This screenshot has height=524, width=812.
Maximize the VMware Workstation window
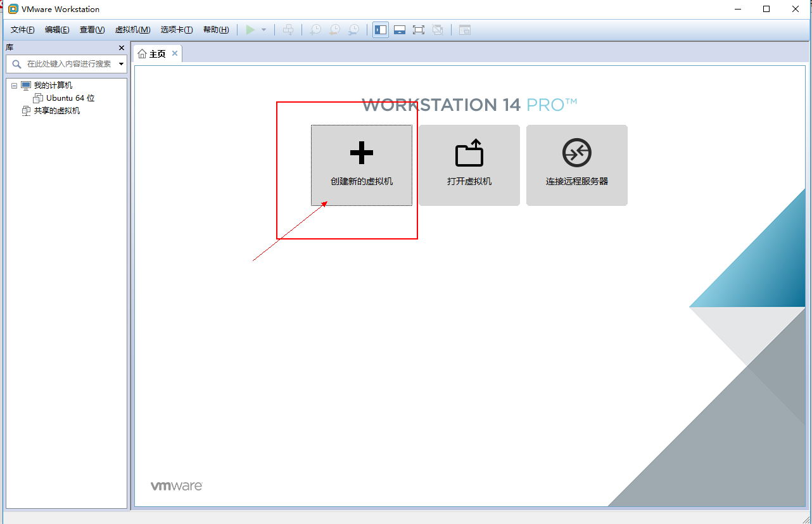(766, 9)
